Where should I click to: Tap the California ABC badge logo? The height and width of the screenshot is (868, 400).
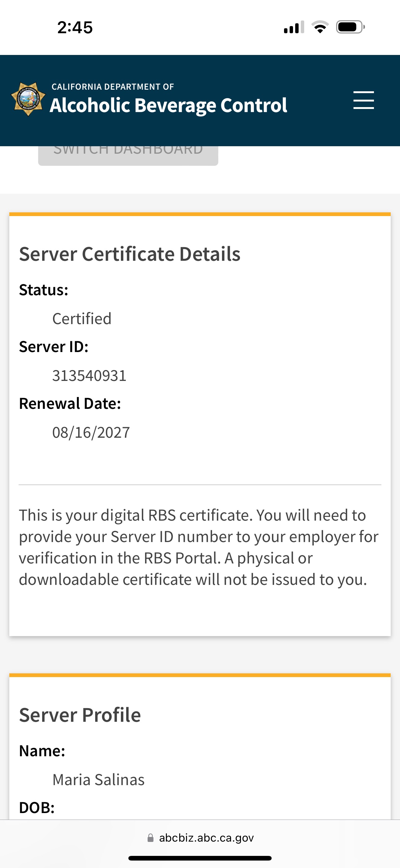(28, 99)
